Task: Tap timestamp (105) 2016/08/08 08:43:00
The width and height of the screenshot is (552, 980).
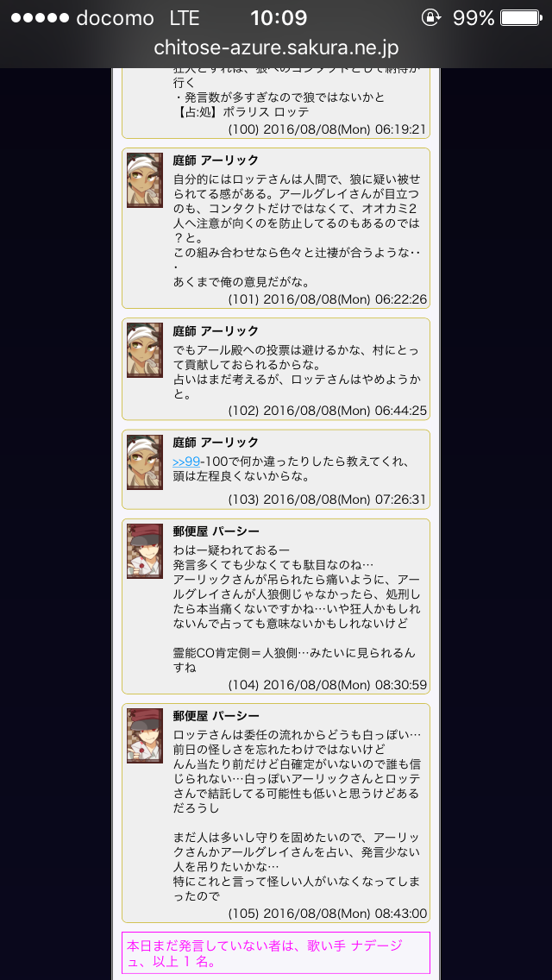Action: (328, 913)
